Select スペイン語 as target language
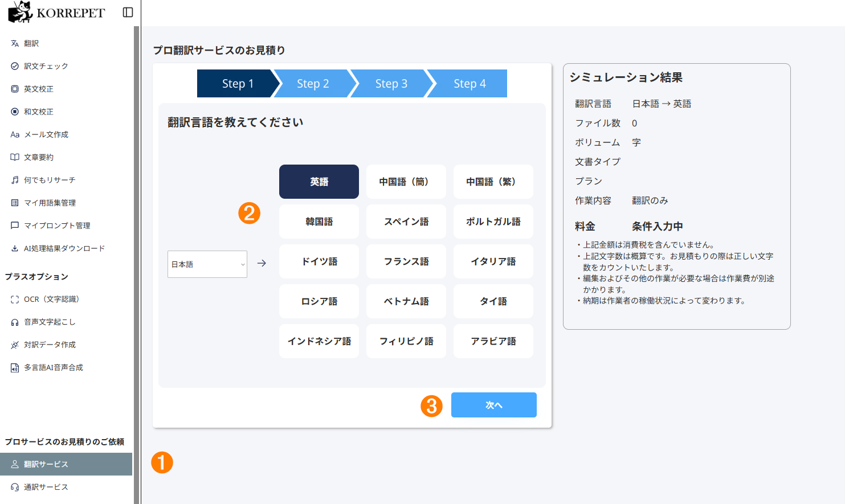 click(406, 222)
